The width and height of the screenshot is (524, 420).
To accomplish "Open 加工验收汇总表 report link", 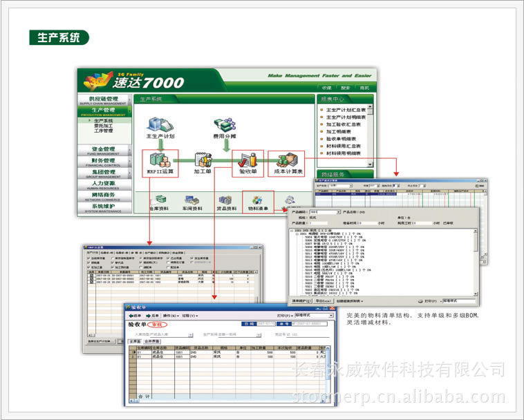I will tap(343, 124).
